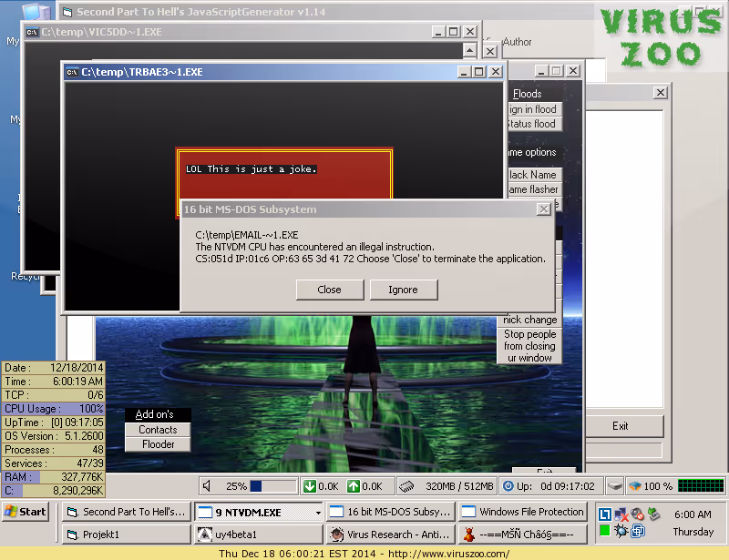This screenshot has height=560, width=729.
Task: Click Ignore in the NTVDM error dialog
Action: coord(403,290)
